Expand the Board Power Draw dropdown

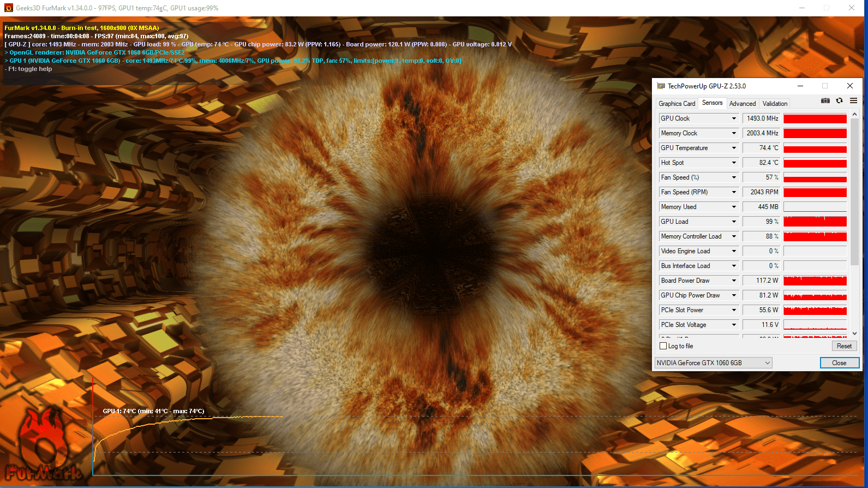click(x=734, y=281)
